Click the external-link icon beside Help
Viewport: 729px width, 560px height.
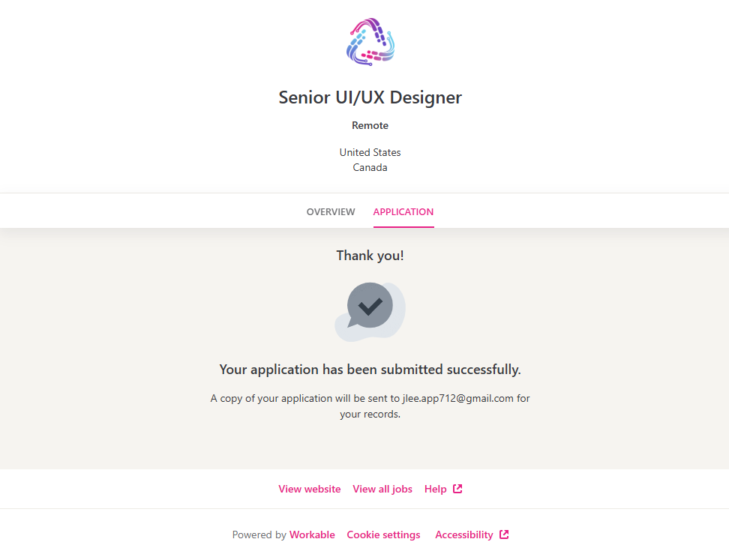pos(457,489)
